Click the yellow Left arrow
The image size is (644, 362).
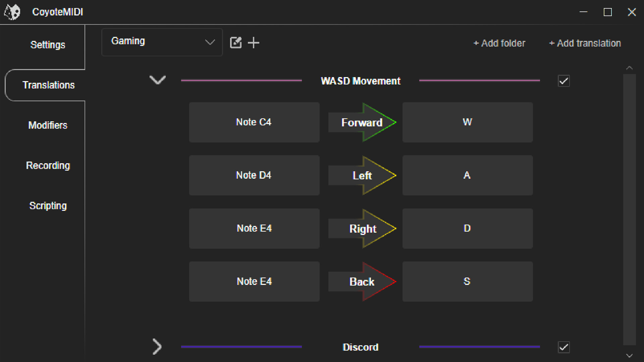(362, 175)
